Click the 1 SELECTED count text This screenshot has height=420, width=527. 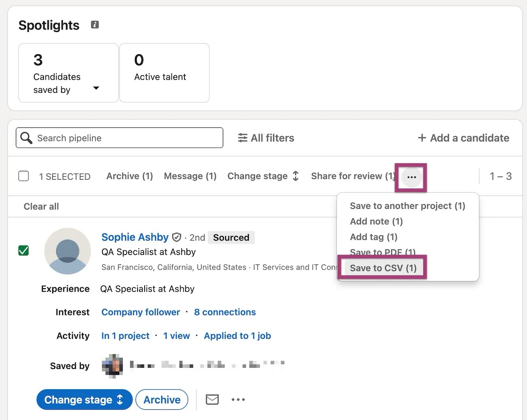click(65, 176)
